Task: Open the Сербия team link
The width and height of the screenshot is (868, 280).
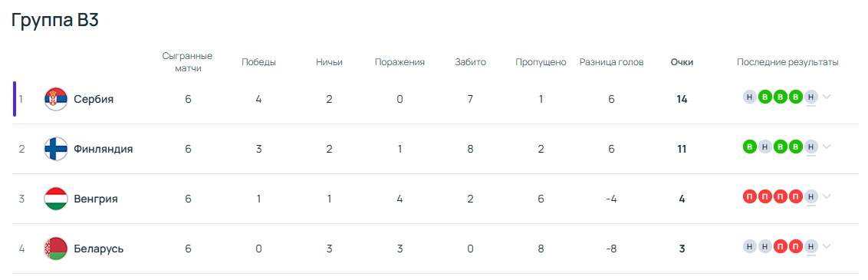Action: pyautogui.click(x=94, y=99)
